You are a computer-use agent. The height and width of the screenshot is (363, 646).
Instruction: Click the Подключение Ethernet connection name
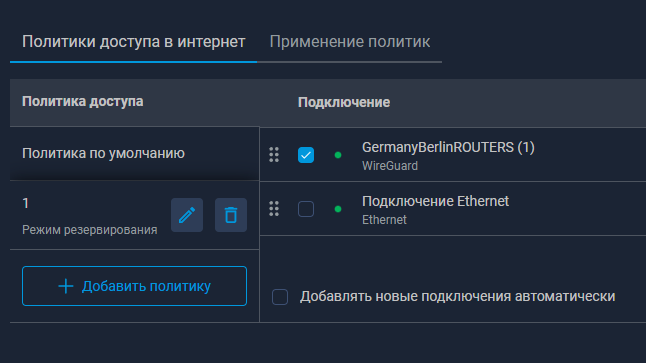coord(435,201)
